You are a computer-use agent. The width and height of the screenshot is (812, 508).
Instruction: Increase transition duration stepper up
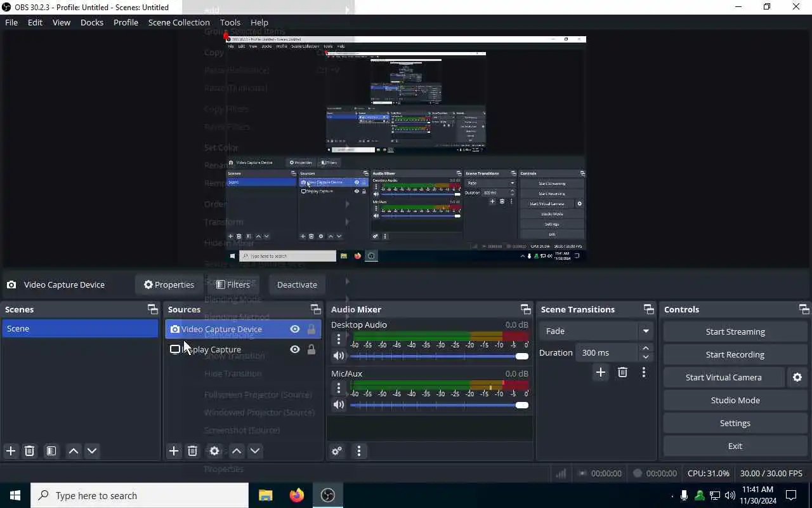(646, 348)
